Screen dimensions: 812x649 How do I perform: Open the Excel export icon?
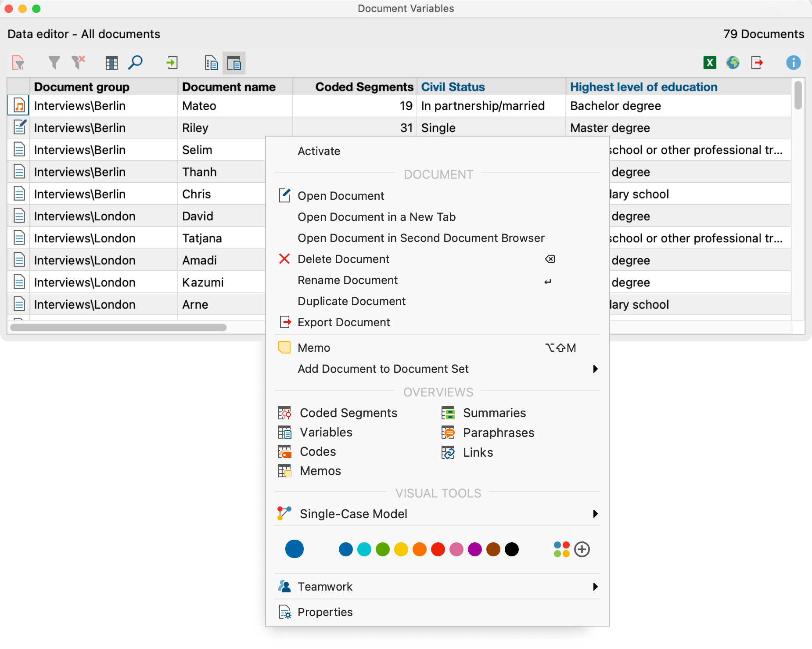pos(709,62)
